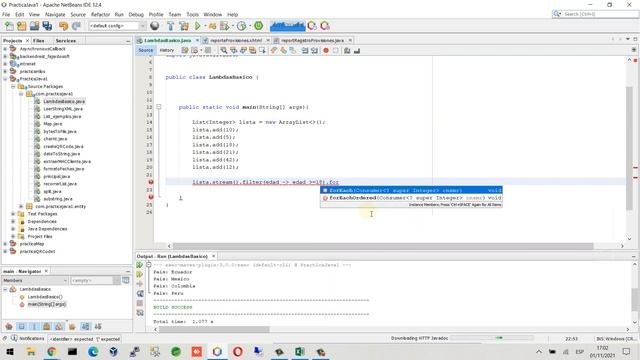Click the red record macro icon in editor toolbar
This screenshot has height=360, width=640.
(x=326, y=51)
